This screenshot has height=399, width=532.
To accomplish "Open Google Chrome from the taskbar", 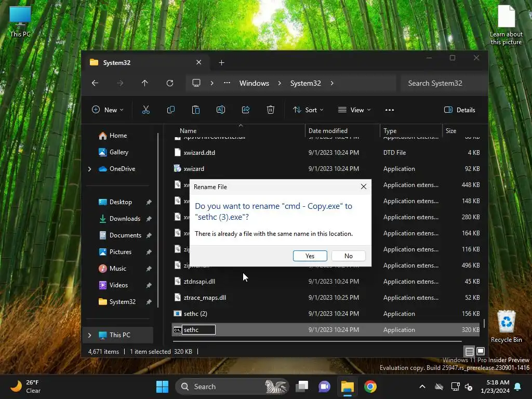I will 370,387.
